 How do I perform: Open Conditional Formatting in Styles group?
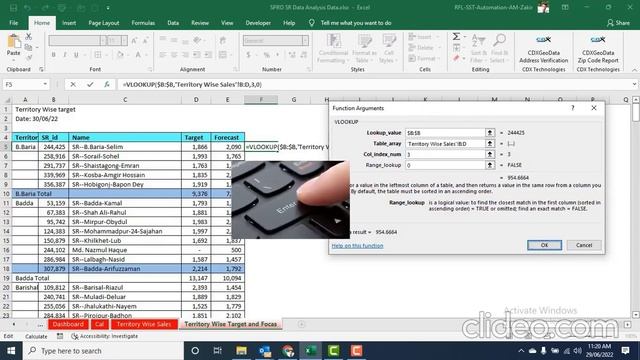pos(333,49)
